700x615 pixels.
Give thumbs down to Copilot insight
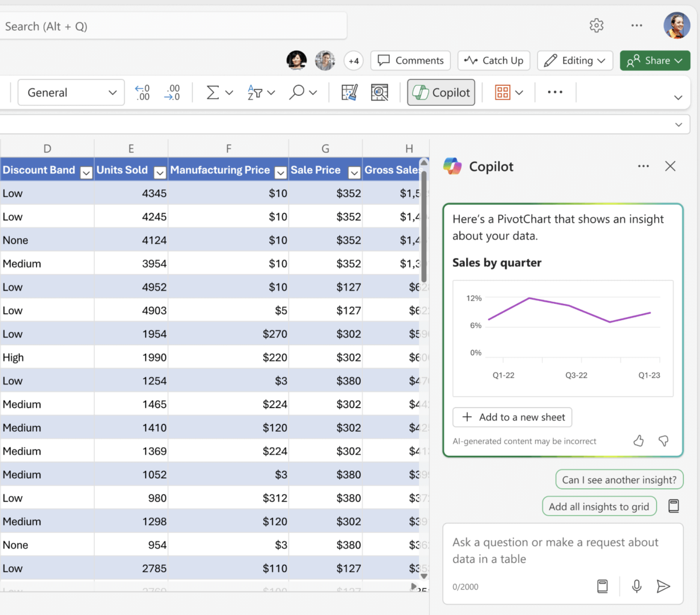[663, 441]
